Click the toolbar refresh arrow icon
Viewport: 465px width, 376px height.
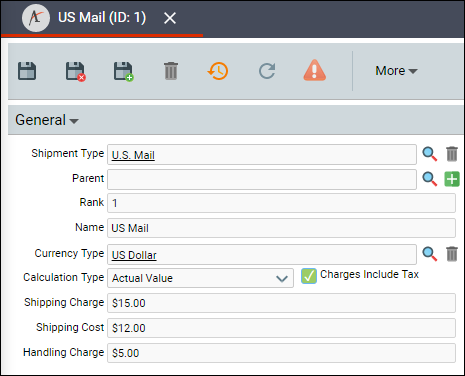coord(267,71)
